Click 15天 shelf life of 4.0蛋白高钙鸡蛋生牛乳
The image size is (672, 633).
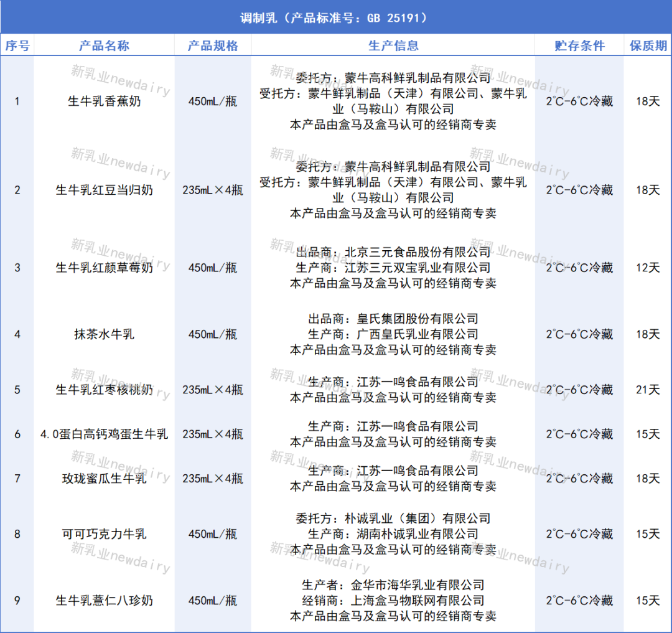(x=648, y=434)
